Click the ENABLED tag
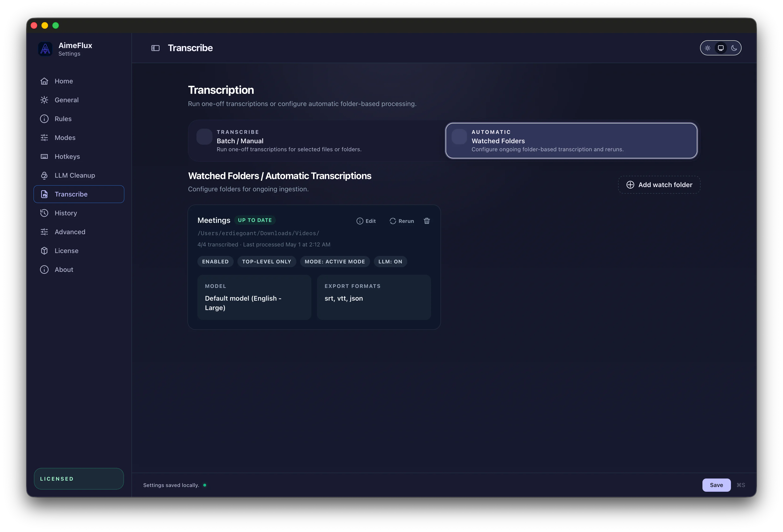The height and width of the screenshot is (532, 783). tap(215, 262)
